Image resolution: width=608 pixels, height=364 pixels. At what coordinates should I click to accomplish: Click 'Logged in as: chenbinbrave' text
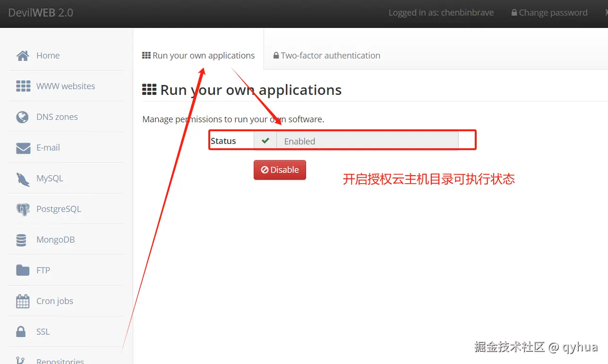coord(441,13)
